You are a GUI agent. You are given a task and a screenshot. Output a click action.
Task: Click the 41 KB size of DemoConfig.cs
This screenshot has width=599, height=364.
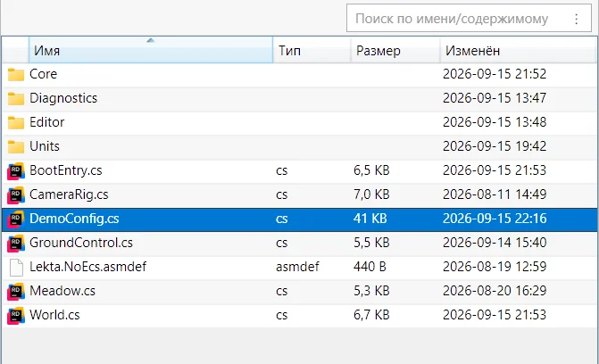pyautogui.click(x=370, y=219)
